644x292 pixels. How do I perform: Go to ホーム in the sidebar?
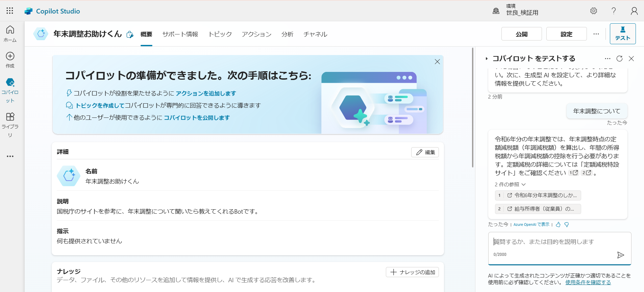(10, 34)
